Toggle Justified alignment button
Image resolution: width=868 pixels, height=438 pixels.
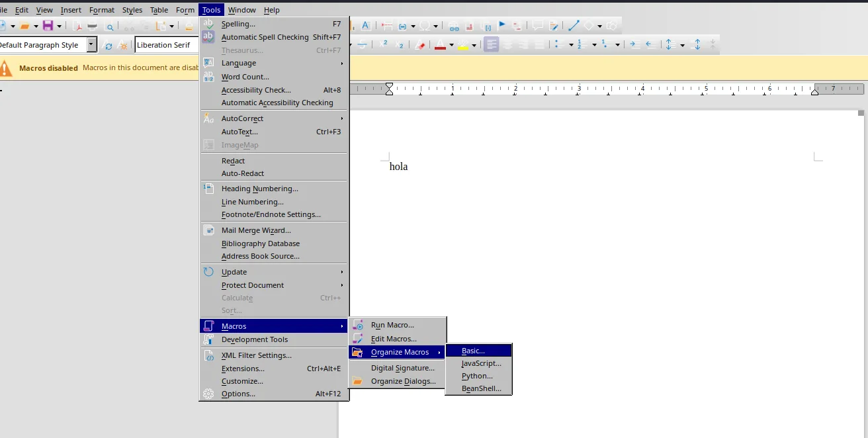pyautogui.click(x=540, y=45)
